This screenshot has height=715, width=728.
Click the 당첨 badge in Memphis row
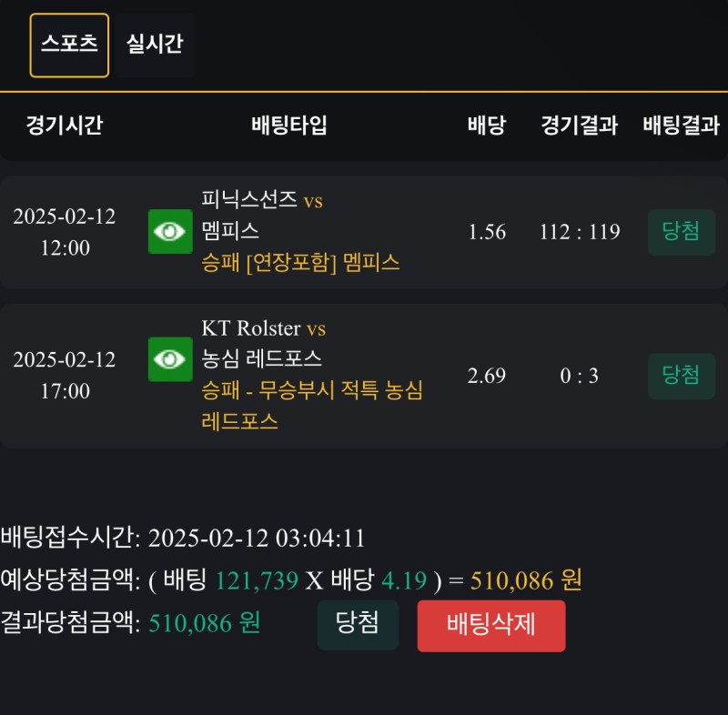(682, 232)
